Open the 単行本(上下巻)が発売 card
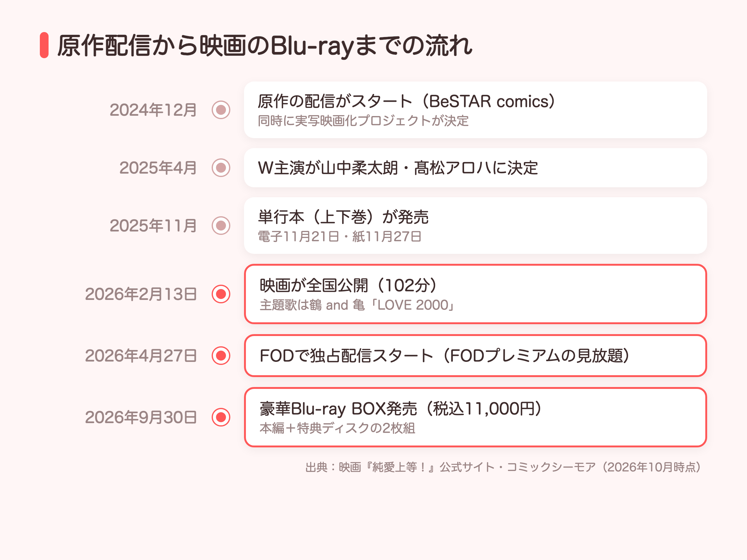 (x=475, y=226)
